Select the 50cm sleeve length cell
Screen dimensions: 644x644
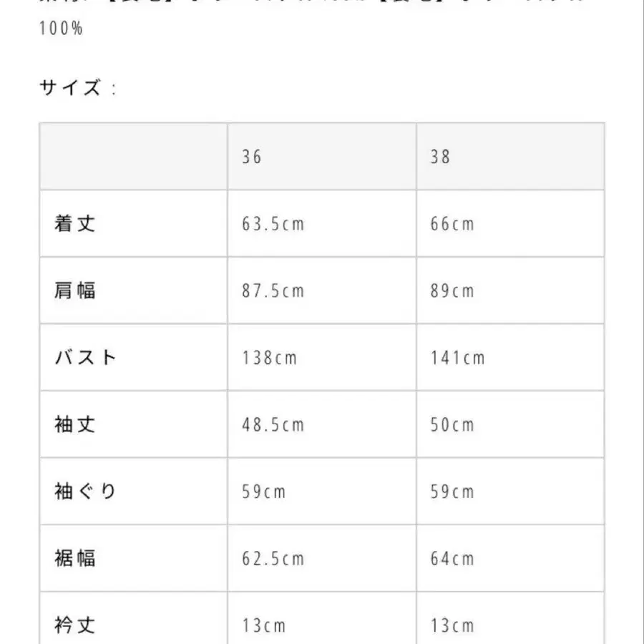pyautogui.click(x=452, y=425)
